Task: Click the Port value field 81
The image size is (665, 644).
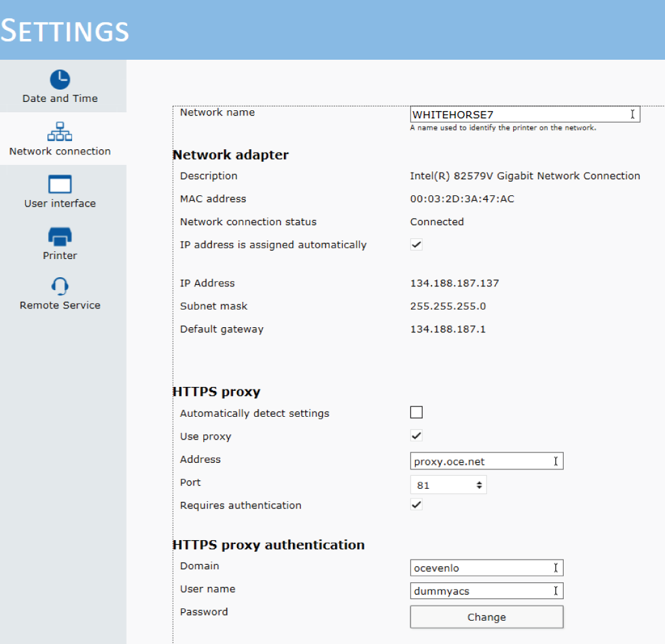Action: (x=448, y=485)
